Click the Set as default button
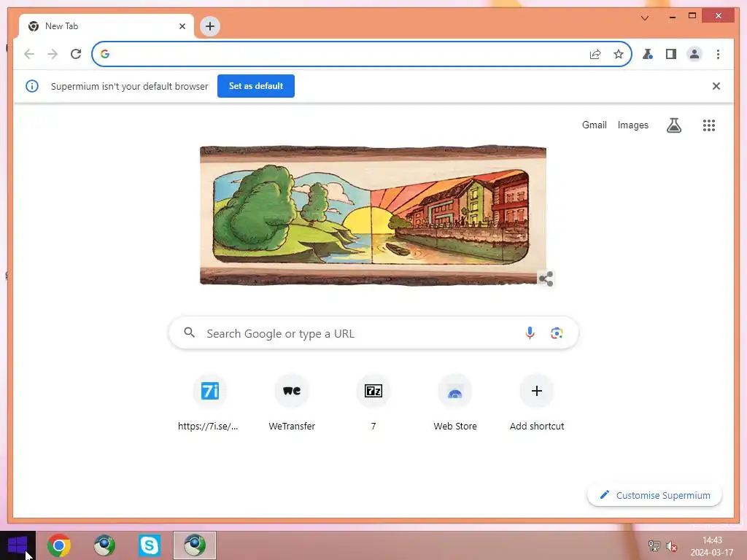 (256, 86)
